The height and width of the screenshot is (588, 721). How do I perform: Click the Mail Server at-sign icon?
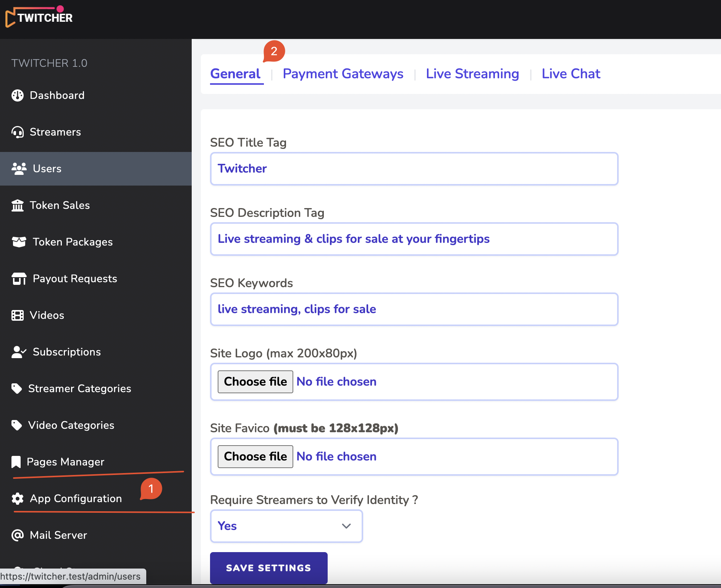click(18, 535)
